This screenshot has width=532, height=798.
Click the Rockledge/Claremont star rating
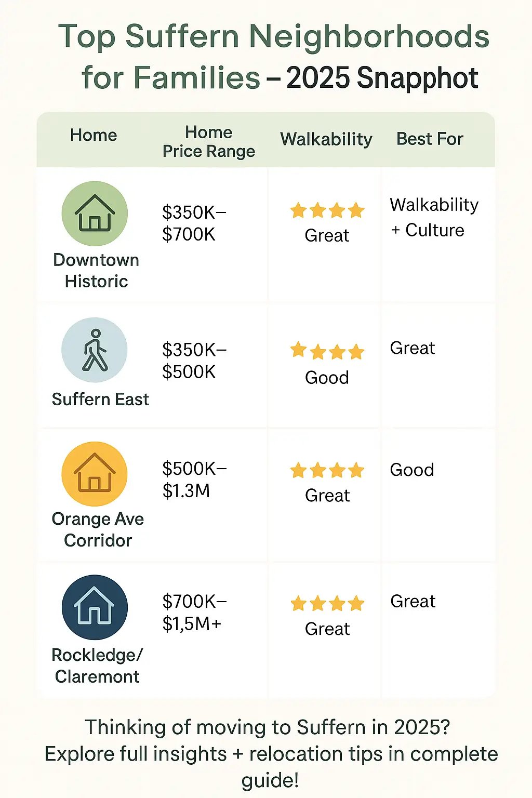[x=327, y=604]
